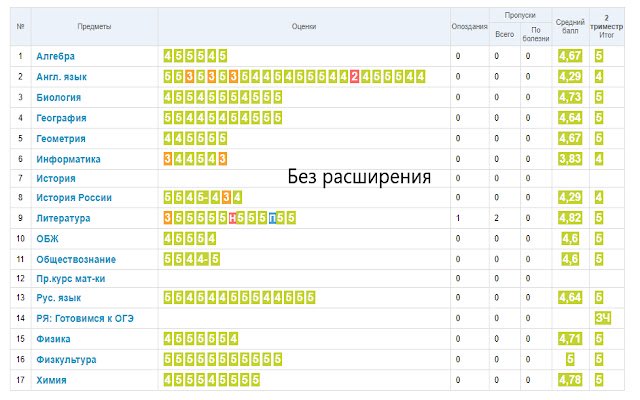Click the average score 4,78 for Химия
This screenshot has width=640, height=400.
click(x=570, y=380)
